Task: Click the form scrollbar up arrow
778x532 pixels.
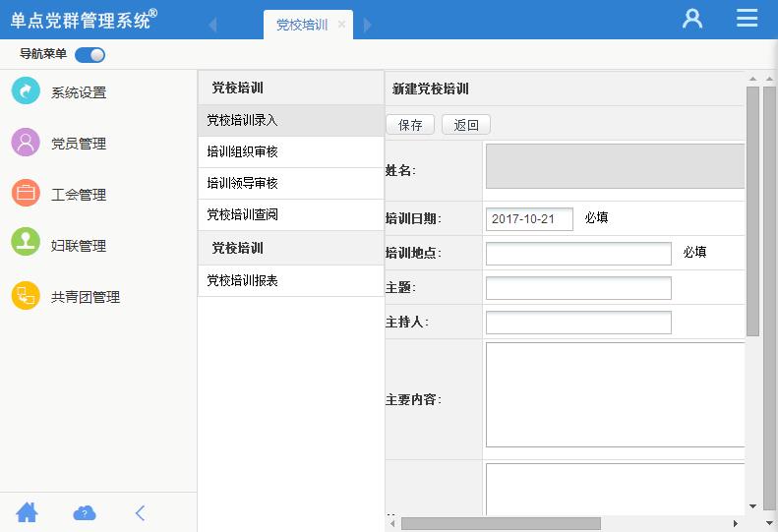Action: tap(752, 79)
